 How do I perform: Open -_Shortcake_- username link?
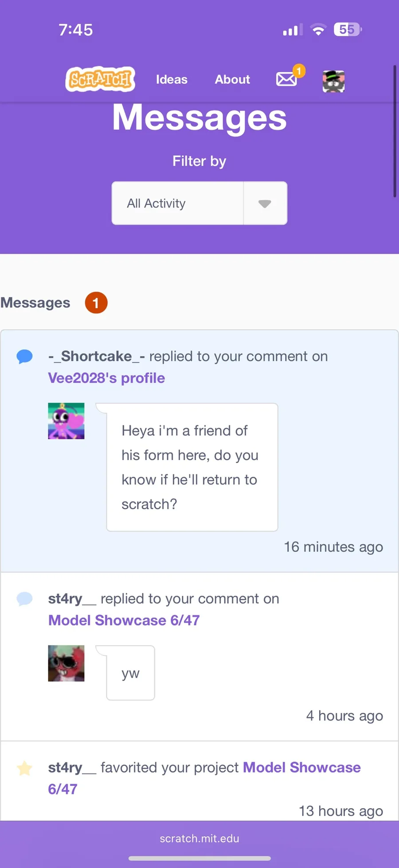click(x=97, y=356)
